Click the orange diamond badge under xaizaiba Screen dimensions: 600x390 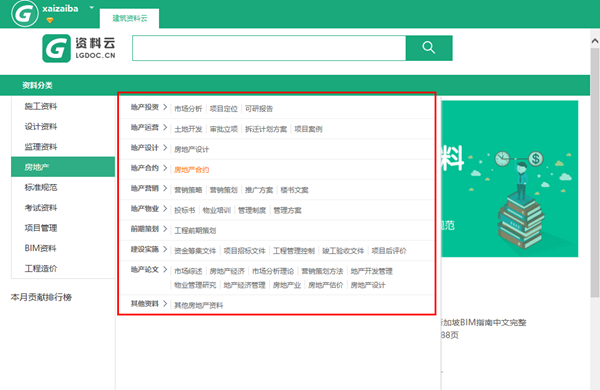point(50,20)
